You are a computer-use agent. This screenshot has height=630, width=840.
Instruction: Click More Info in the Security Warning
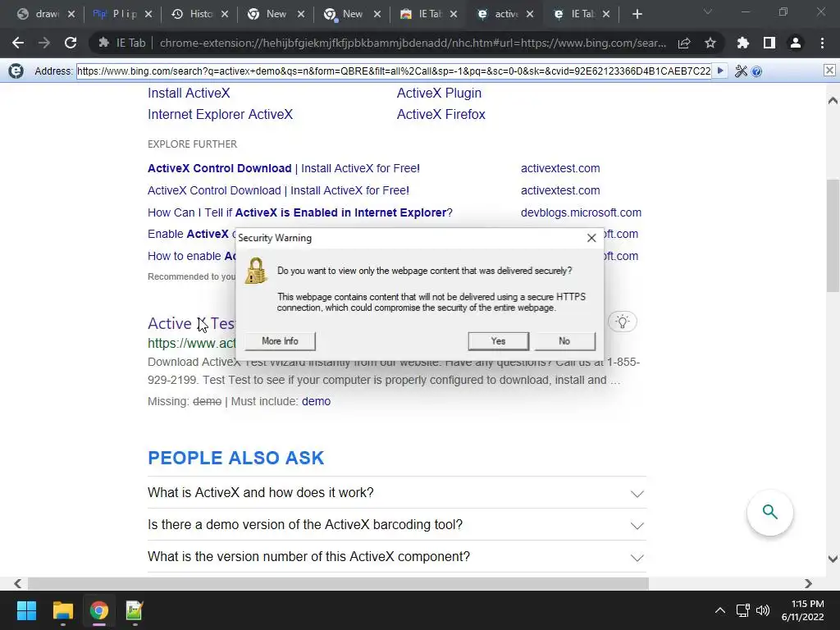click(x=280, y=341)
